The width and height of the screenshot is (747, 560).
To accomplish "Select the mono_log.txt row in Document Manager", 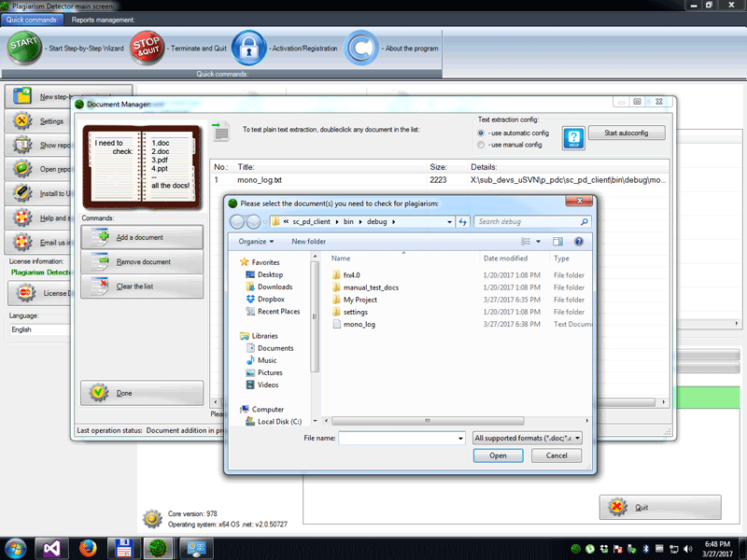I will point(439,180).
